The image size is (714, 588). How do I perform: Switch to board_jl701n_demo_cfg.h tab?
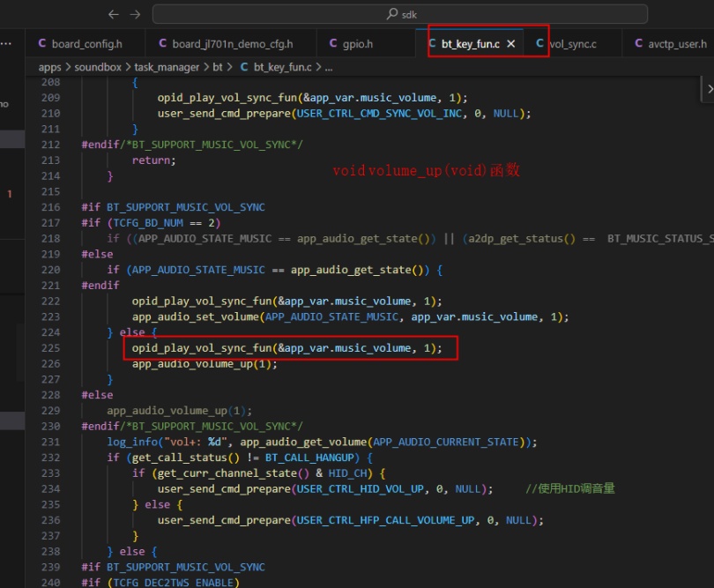point(231,44)
